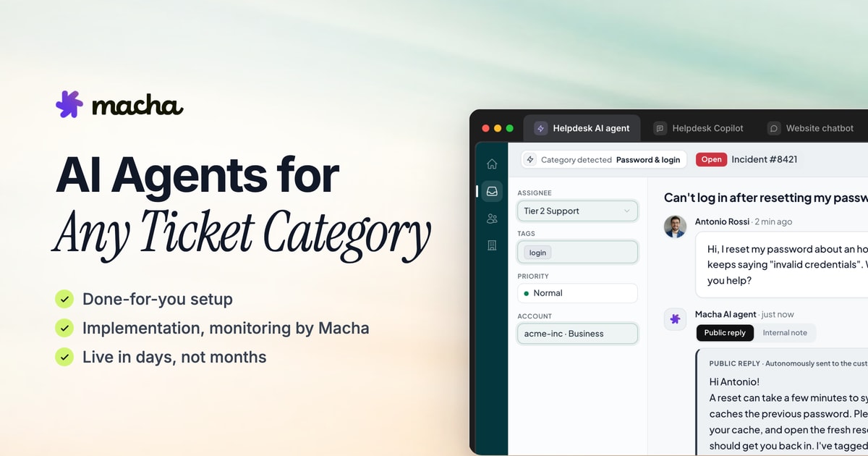
Task: Click the lightning icon beside Category detected
Action: click(530, 159)
